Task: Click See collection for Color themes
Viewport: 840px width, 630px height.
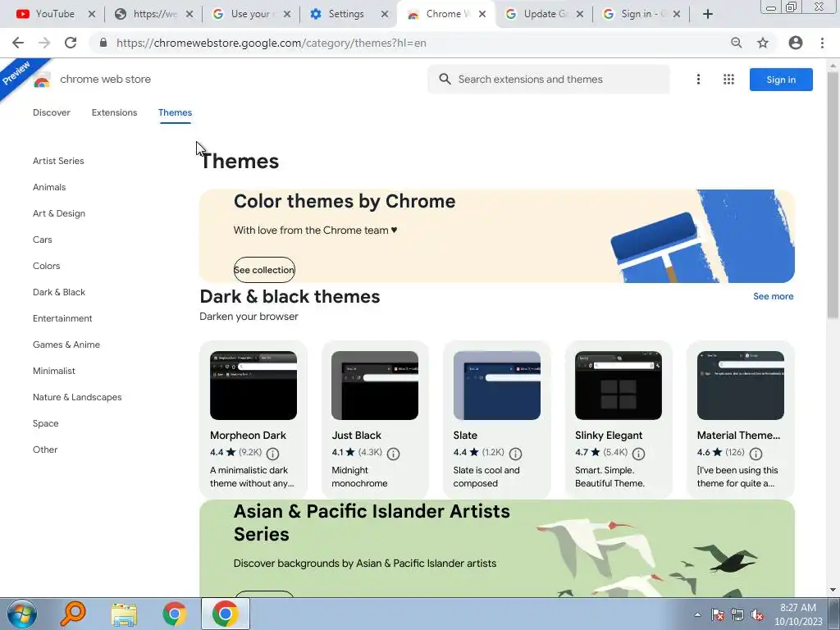Action: [x=264, y=270]
